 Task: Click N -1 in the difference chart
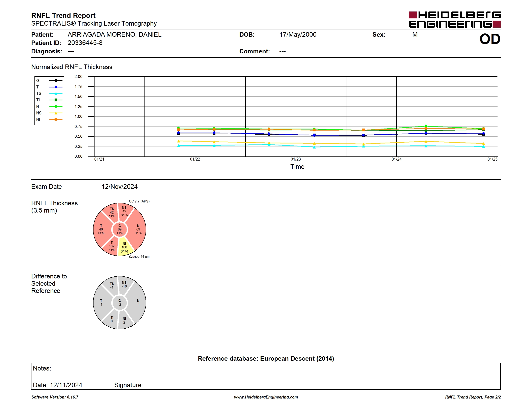[138, 302]
